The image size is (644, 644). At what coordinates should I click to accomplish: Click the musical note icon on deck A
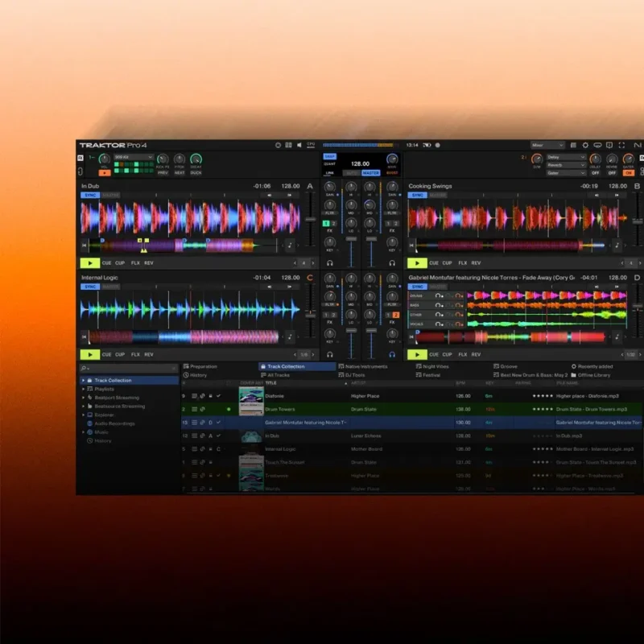click(x=288, y=245)
